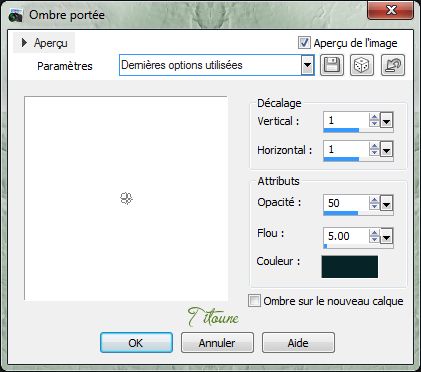Click the Horizontal value input field
421x372 pixels.
[346, 149]
